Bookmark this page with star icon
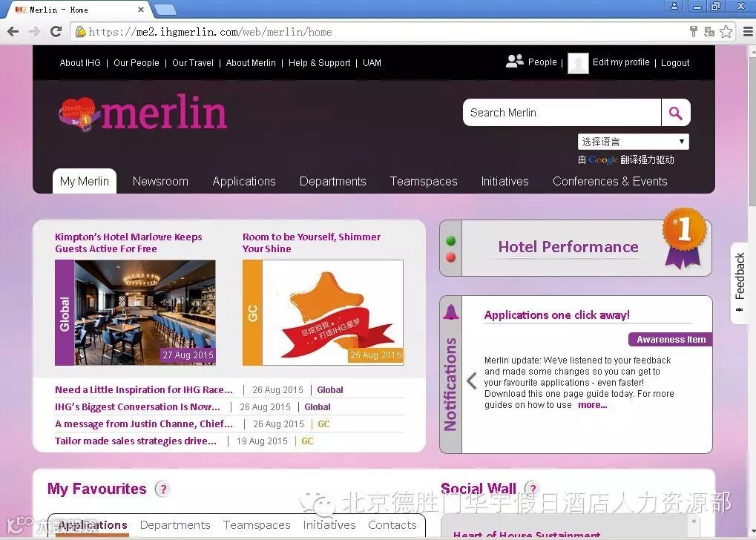756x540 pixels. (726, 32)
